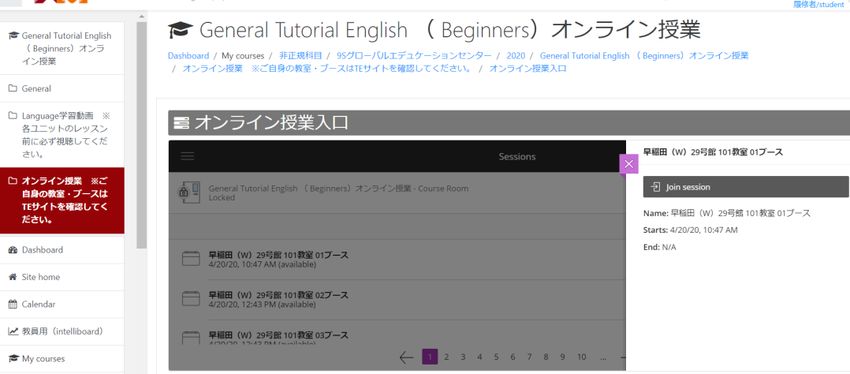Click the Site home house icon
The height and width of the screenshot is (374, 850).
click(x=13, y=277)
